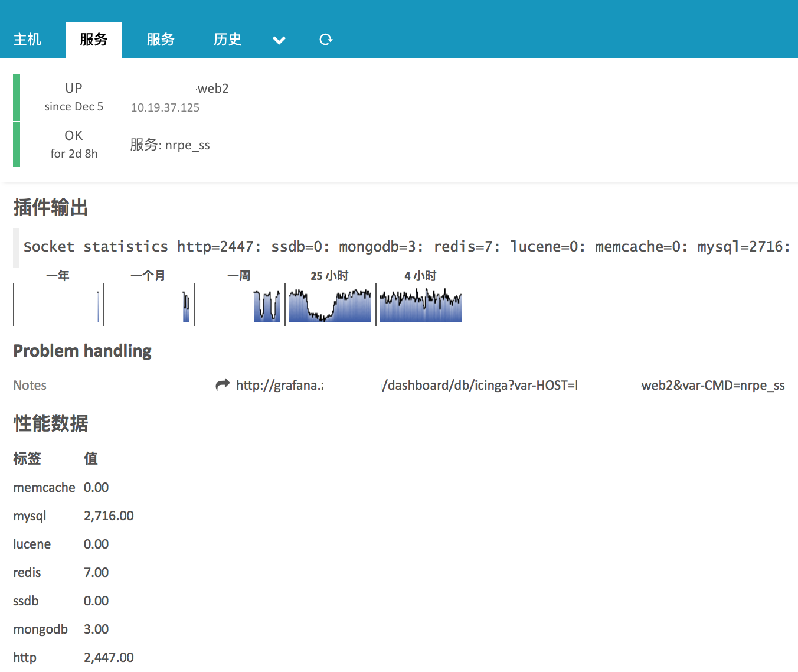Switch to the 历史 tab
The height and width of the screenshot is (672, 798).
[228, 39]
